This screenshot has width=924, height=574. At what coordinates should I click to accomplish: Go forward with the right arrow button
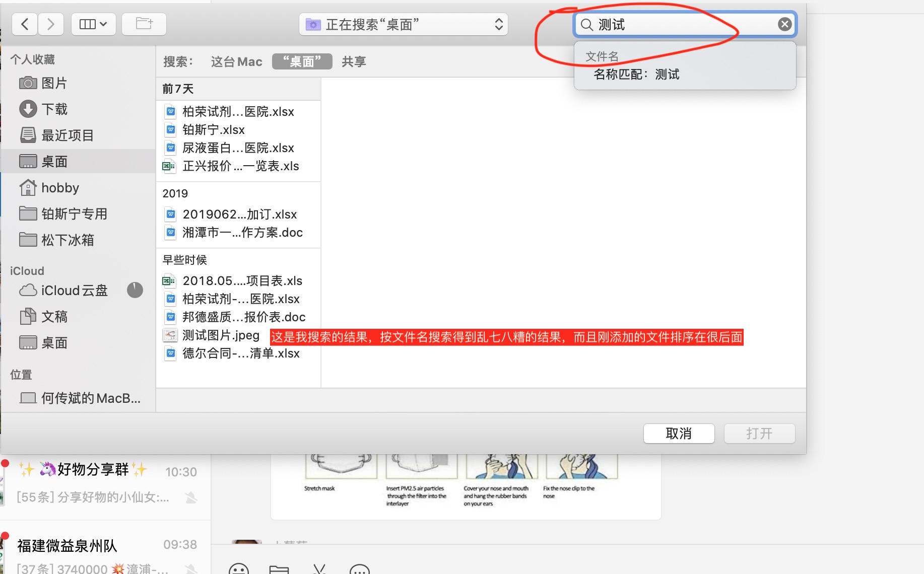51,24
